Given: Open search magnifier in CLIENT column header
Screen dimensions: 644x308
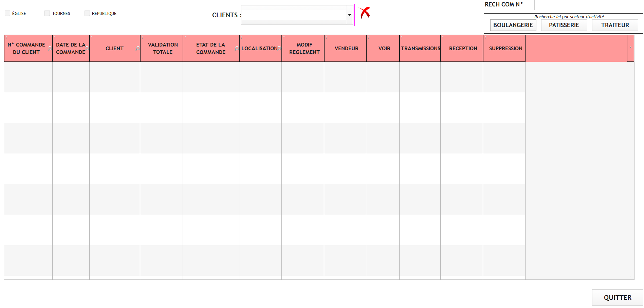Looking at the screenshot, I should pos(137,49).
